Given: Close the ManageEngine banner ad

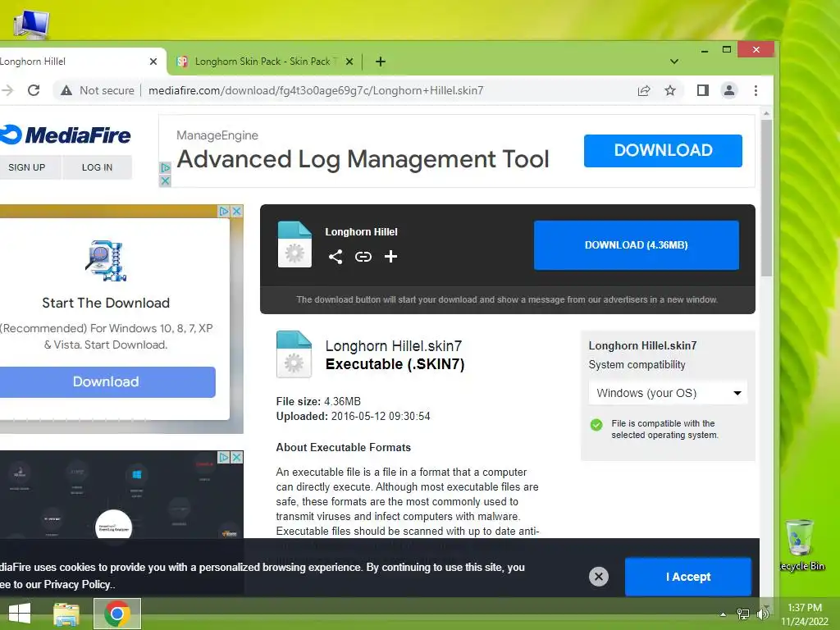Looking at the screenshot, I should tap(165, 180).
